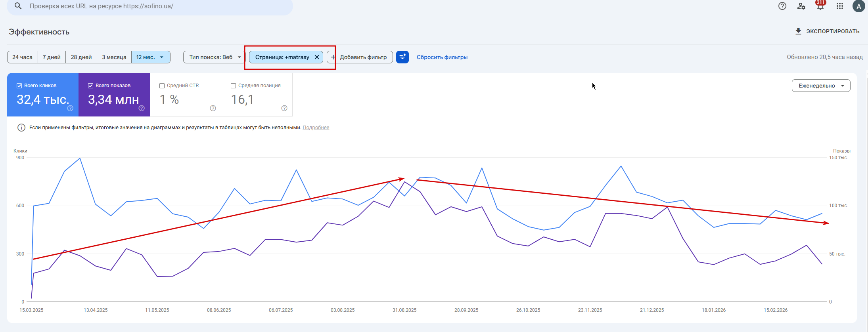Open the help question mark icon

782,6
